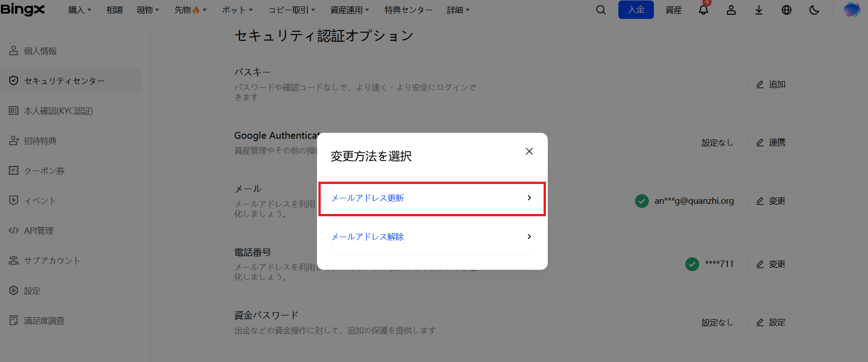Expand the コピー取引 dropdown menu
This screenshot has width=868, height=362.
tap(291, 10)
